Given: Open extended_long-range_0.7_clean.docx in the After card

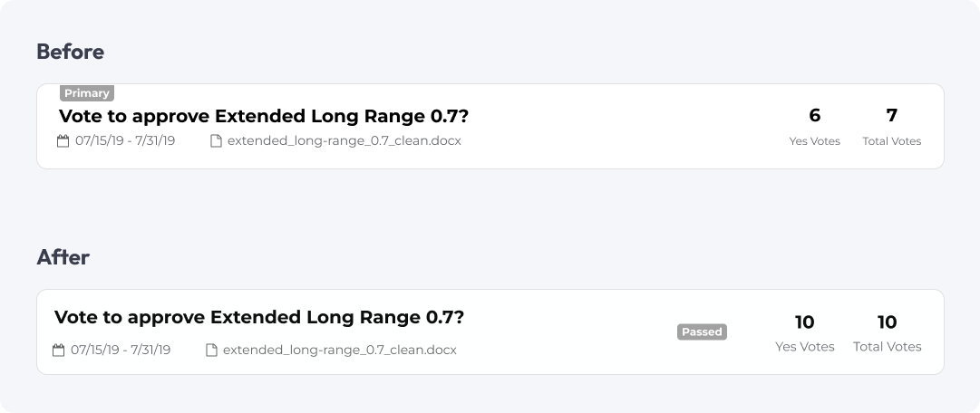Looking at the screenshot, I should (340, 350).
